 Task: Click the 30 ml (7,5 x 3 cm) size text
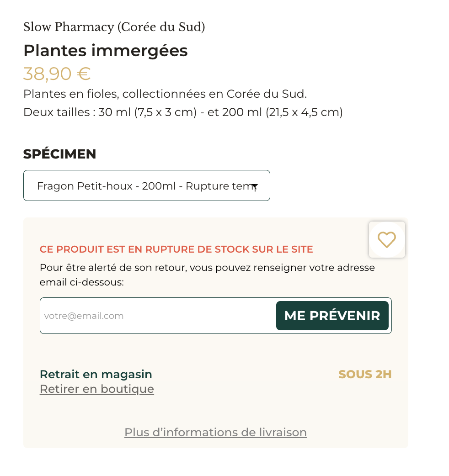point(148,112)
